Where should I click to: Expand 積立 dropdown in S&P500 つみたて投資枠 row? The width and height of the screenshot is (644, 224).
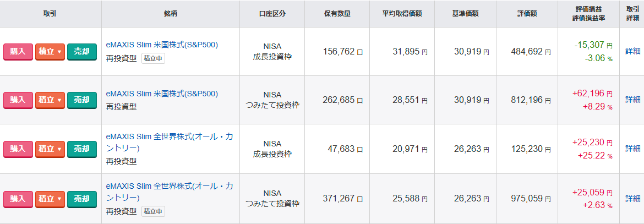[x=50, y=100]
